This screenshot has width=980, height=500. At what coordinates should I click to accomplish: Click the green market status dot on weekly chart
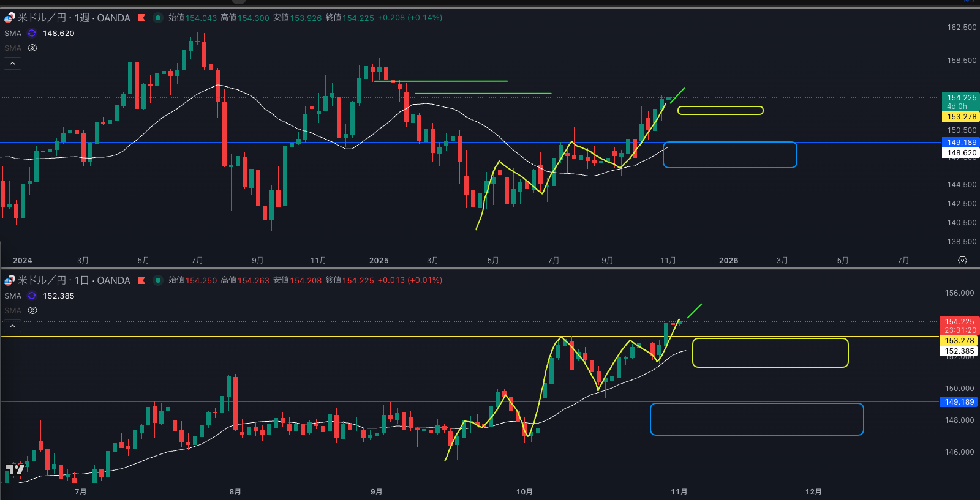click(x=158, y=18)
